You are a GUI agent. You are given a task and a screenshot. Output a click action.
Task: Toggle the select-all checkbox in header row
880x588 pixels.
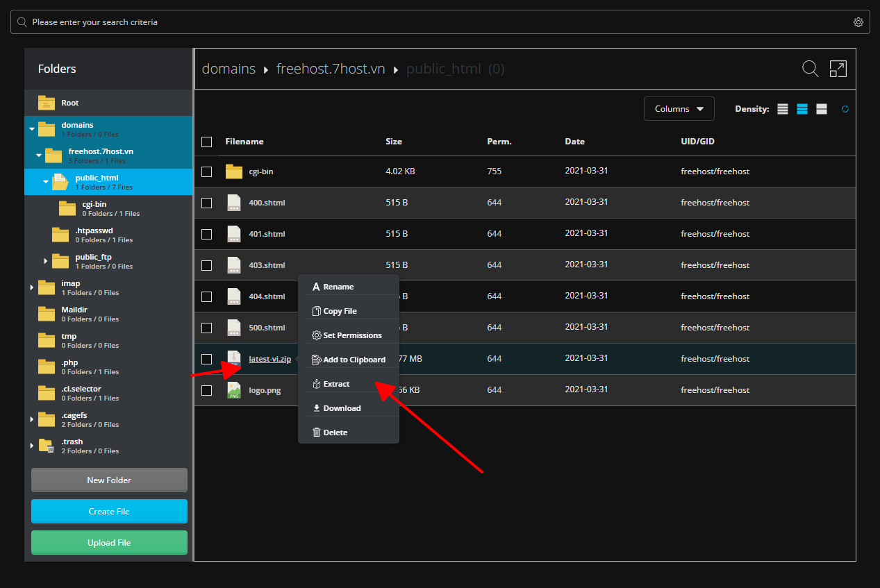click(206, 142)
